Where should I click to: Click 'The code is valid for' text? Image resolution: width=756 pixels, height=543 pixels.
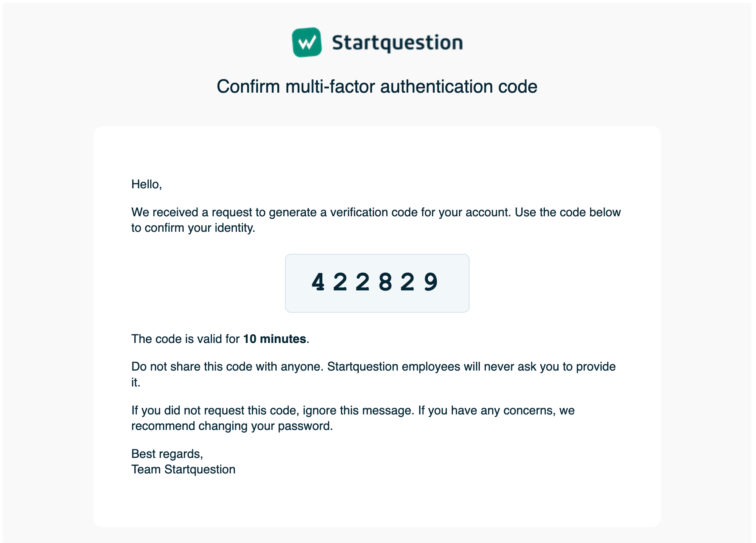click(185, 339)
